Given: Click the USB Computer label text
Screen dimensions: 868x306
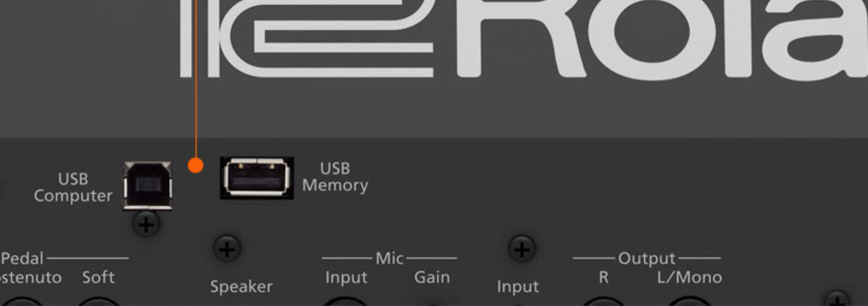Looking at the screenshot, I should pos(73,187).
